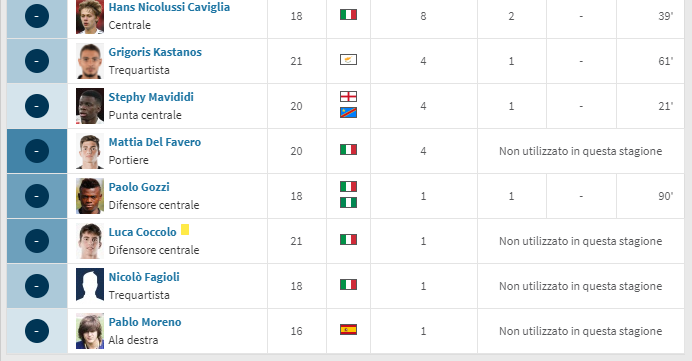Viewport: 692px width, 361px height.
Task: Click the number circle in Del Favero's row
Action: 37,151
